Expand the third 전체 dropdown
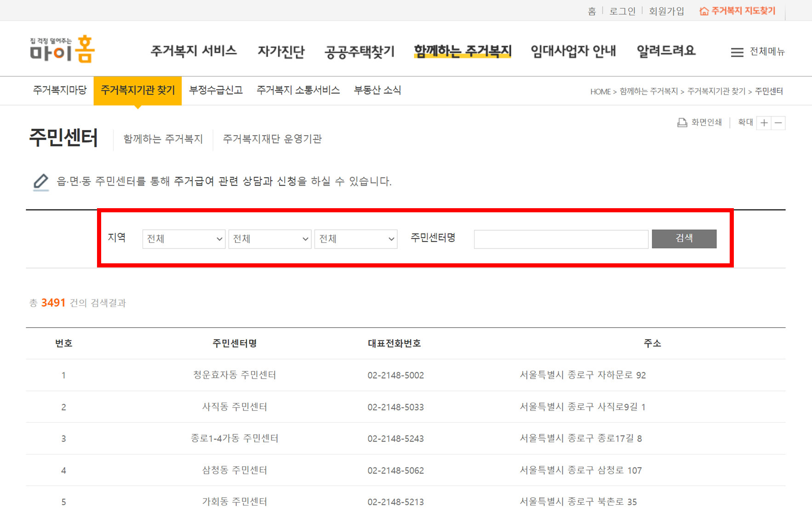Image resolution: width=812 pixels, height=517 pixels. tap(355, 239)
